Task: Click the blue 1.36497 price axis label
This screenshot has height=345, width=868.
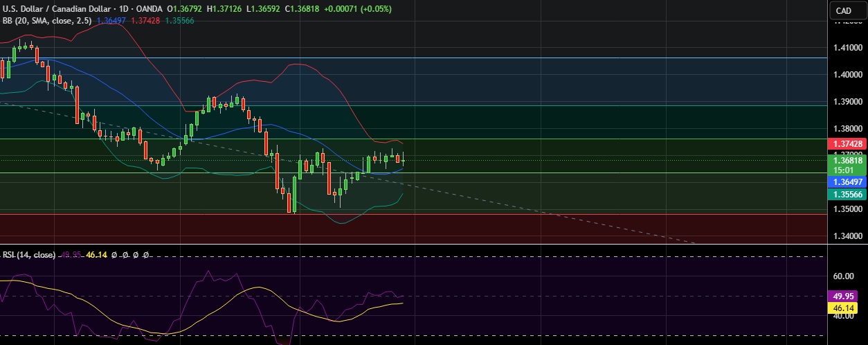Action: [846, 182]
